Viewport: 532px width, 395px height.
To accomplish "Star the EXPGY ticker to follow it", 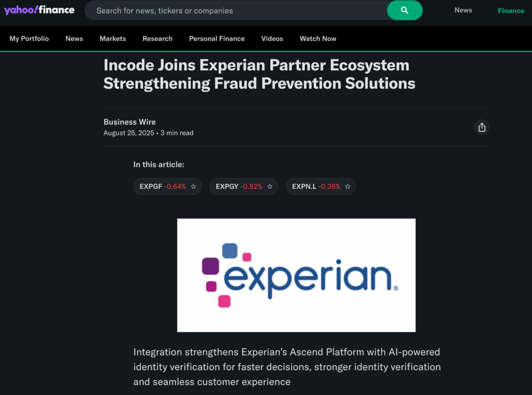I will (270, 186).
